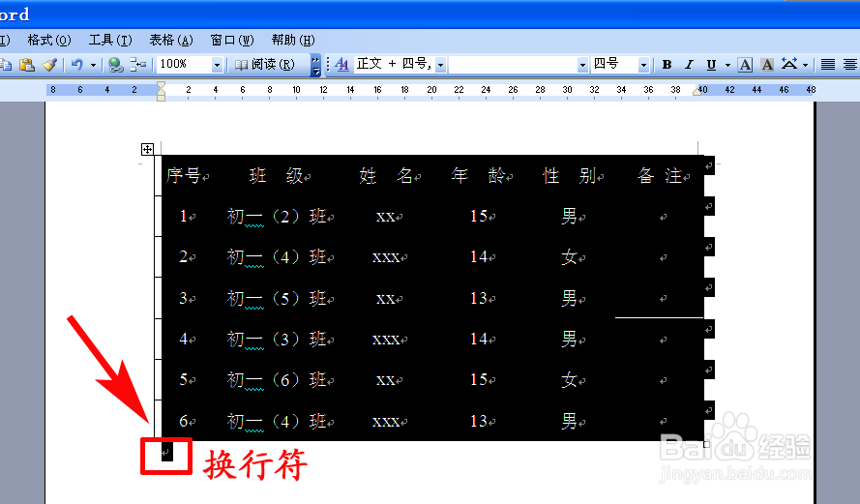Click the Center alignment icon

tap(850, 65)
